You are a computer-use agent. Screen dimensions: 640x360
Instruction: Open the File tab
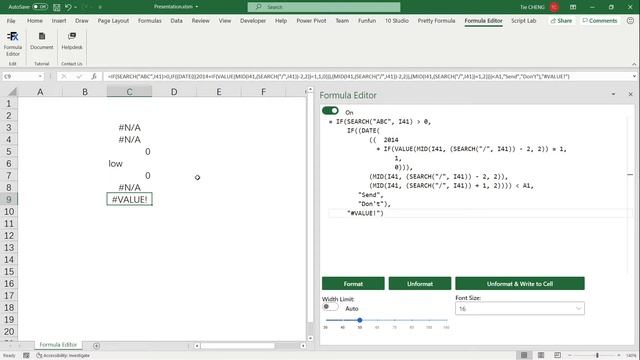pyautogui.click(x=11, y=20)
